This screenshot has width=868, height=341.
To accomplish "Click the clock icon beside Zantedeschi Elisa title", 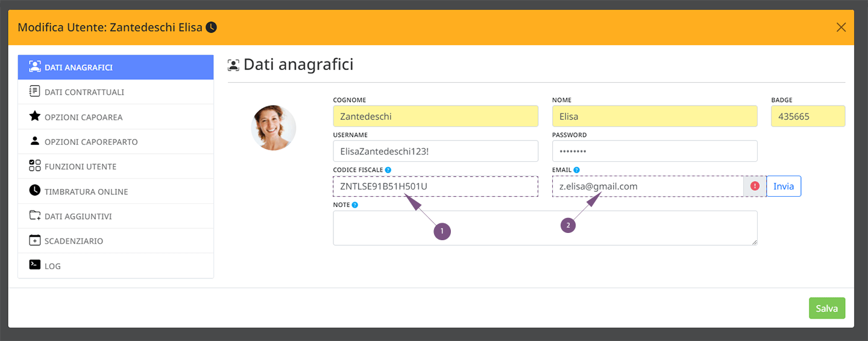I will (x=211, y=27).
